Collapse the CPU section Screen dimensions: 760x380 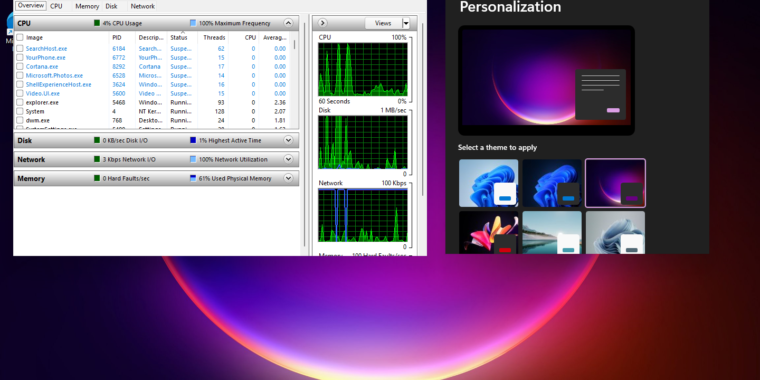[x=288, y=23]
